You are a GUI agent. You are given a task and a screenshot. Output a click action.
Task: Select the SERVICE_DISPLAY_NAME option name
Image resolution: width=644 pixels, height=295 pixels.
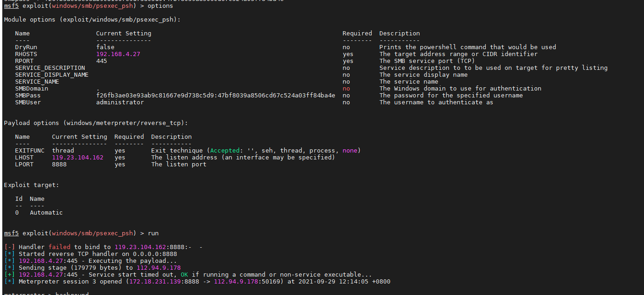click(x=52, y=74)
